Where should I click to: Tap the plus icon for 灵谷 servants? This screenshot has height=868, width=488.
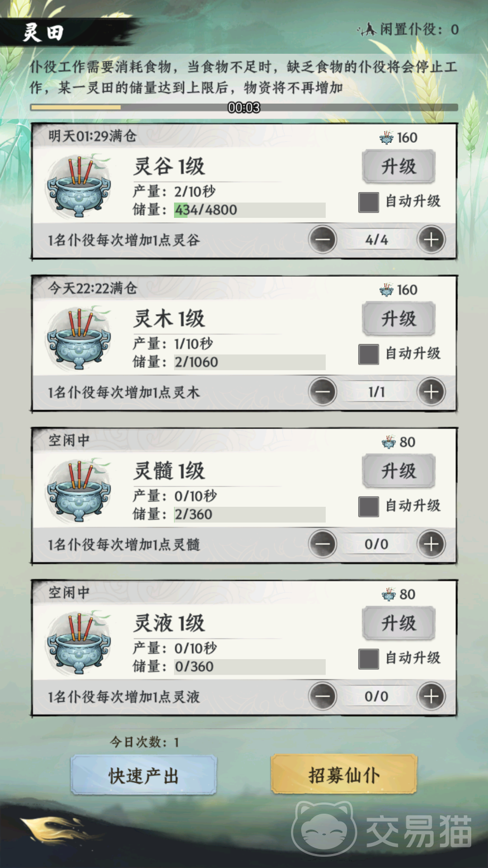click(431, 240)
